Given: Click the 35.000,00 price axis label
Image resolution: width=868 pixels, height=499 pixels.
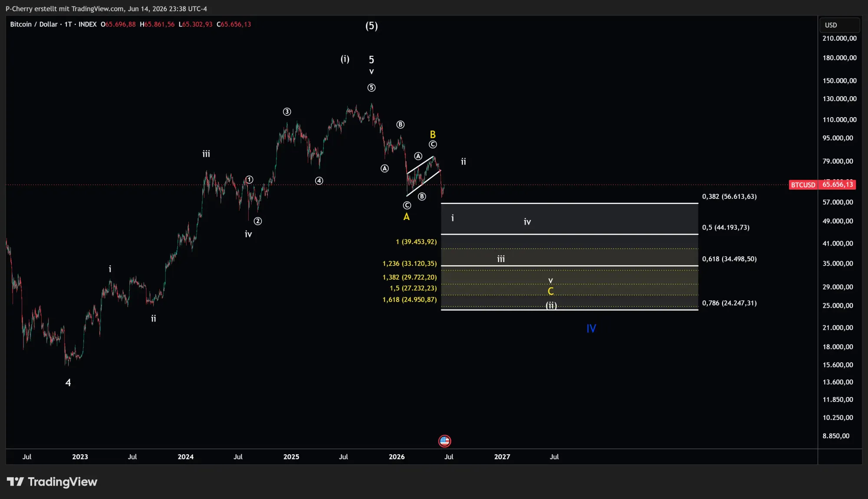Looking at the screenshot, I should 838,264.
